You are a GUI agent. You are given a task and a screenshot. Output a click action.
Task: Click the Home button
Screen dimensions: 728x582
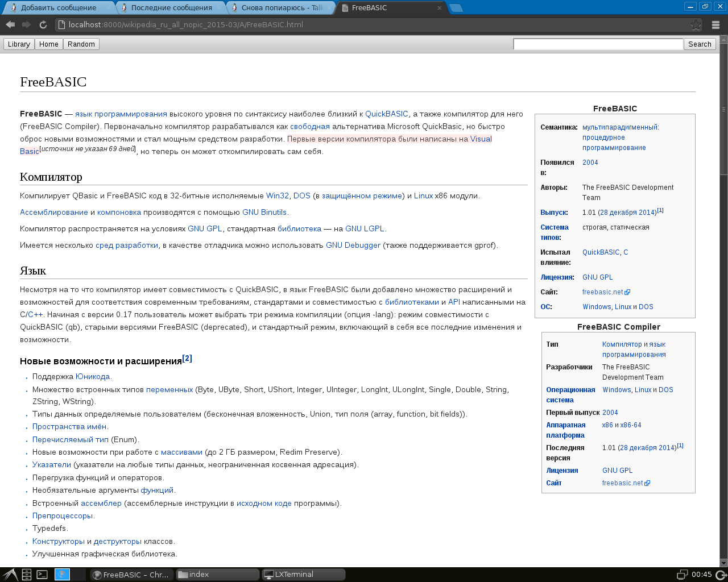[49, 44]
